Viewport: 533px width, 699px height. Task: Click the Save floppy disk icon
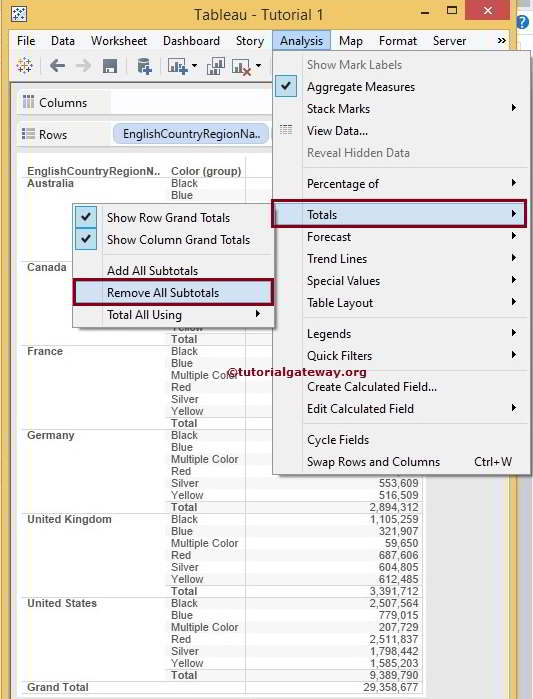(x=110, y=66)
